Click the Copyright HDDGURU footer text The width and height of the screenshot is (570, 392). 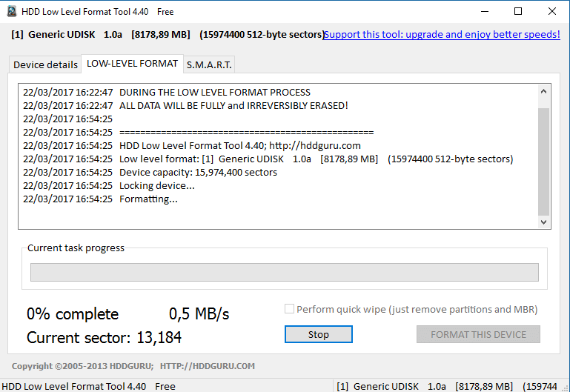tap(133, 366)
